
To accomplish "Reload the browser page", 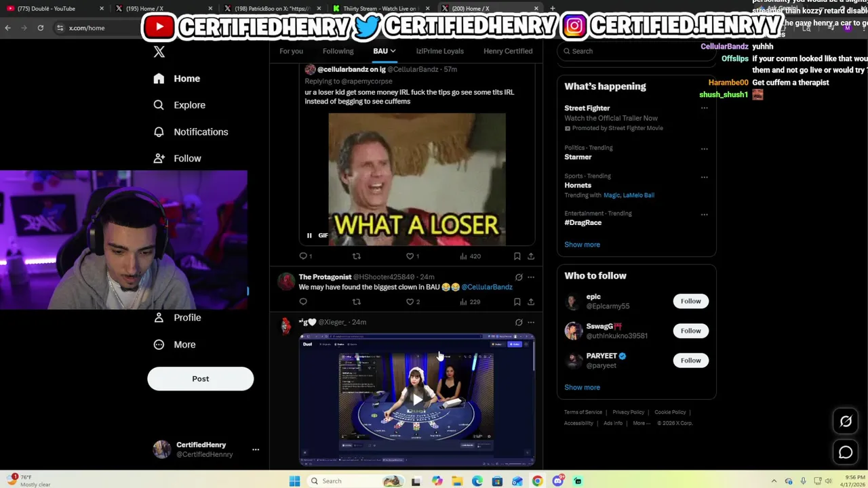I will (41, 28).
